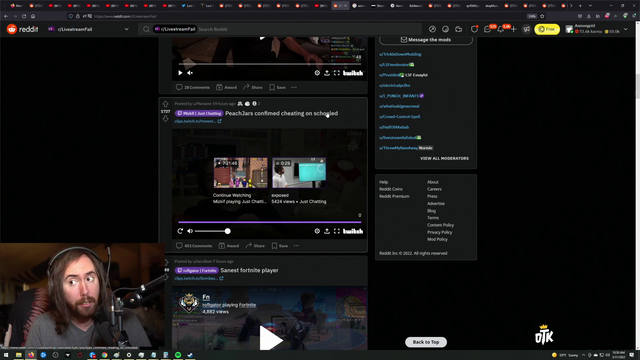
Task: Open the advertise megaphone icon
Action: 527,29
